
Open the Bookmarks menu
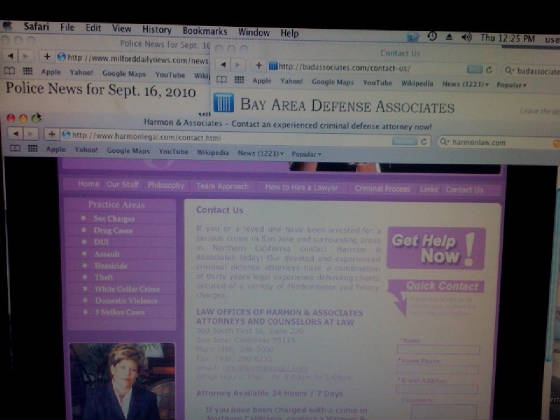coord(205,31)
